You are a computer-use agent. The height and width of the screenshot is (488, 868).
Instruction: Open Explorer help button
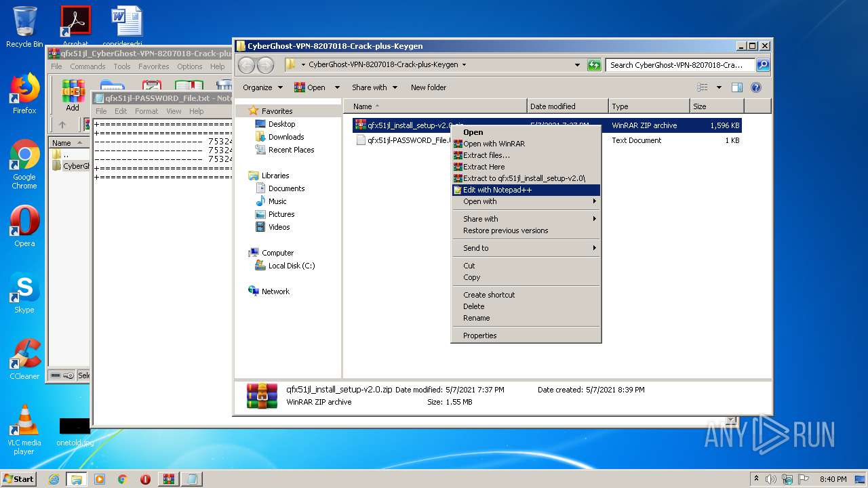click(756, 87)
